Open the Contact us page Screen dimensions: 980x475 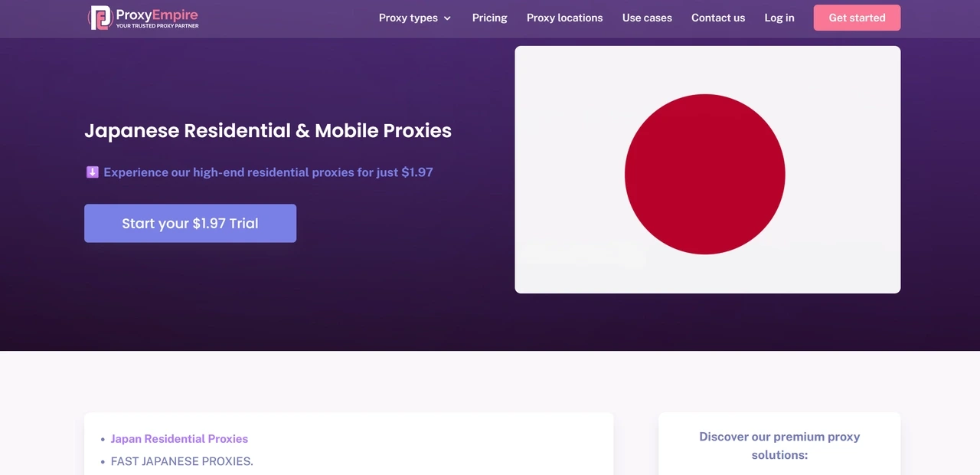pos(717,18)
